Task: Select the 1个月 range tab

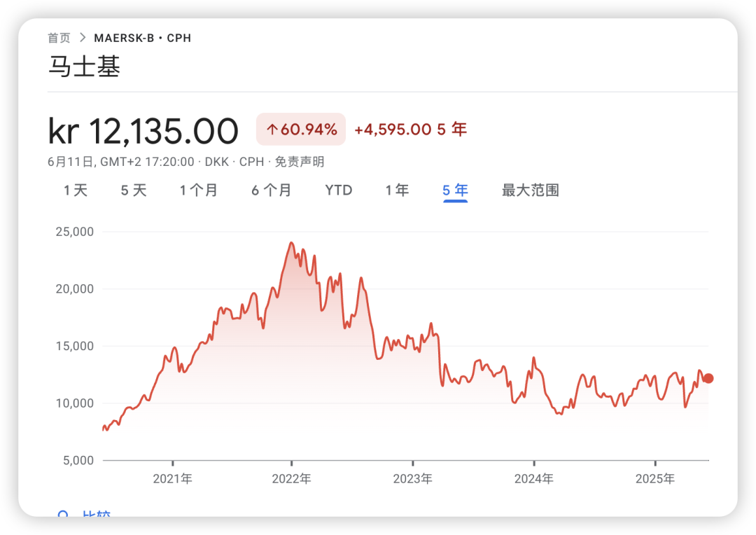Action: [x=199, y=190]
